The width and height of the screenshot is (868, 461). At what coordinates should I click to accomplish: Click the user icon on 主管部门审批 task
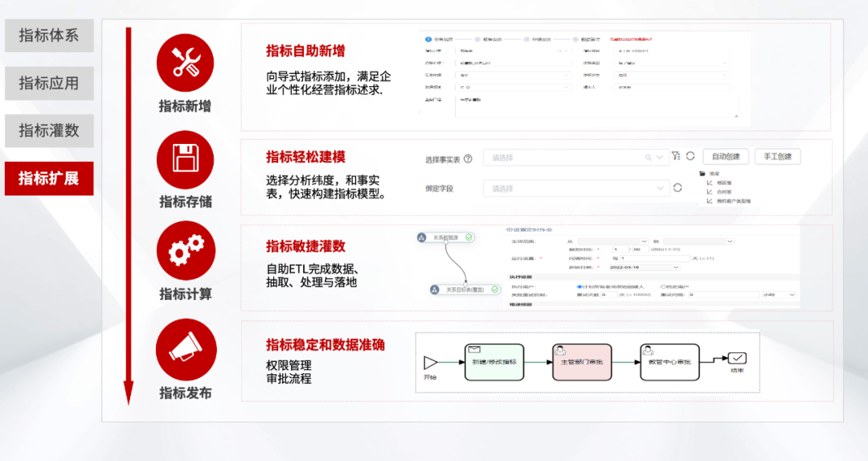click(x=560, y=350)
